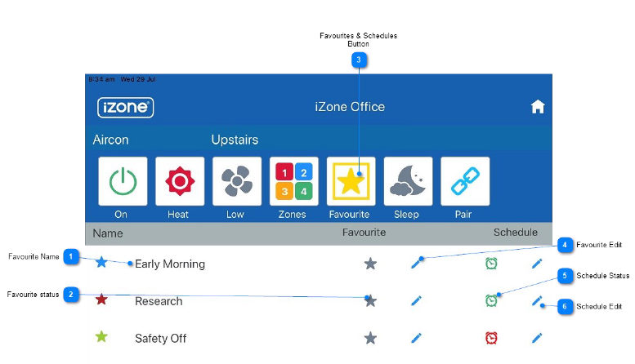Toggle the Research schedule alarm clock
Screen dimensions: 635x364
pyautogui.click(x=491, y=301)
